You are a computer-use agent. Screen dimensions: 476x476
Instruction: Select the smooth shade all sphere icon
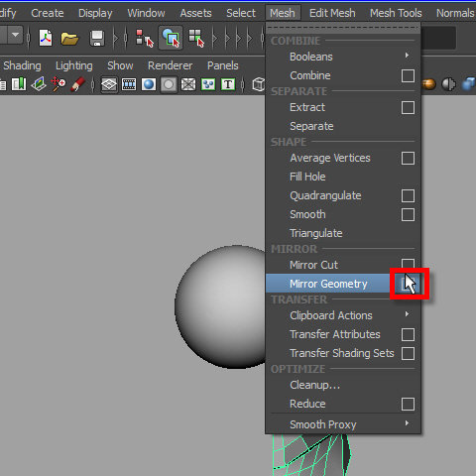point(149,84)
